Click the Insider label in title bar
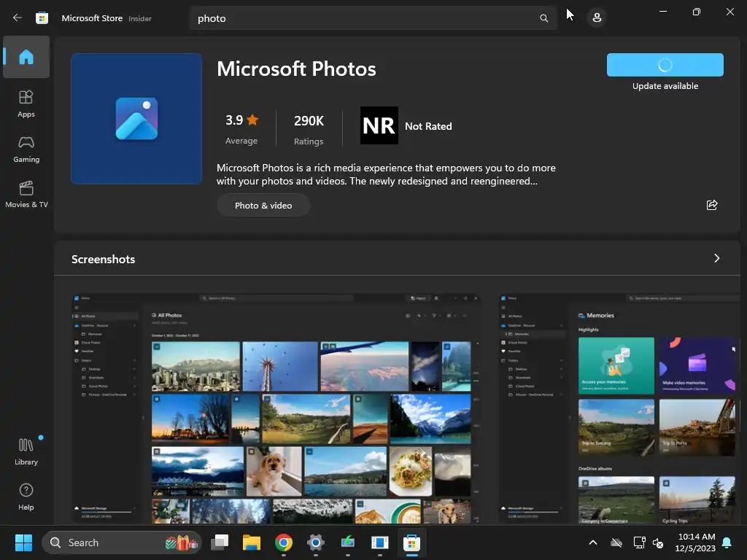Image resolution: width=747 pixels, height=560 pixels. coord(140,18)
